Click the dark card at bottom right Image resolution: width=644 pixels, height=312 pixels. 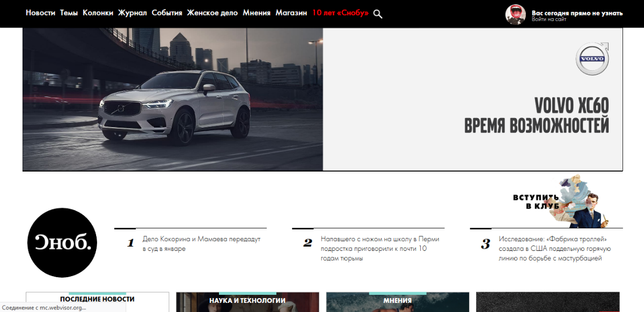(x=547, y=302)
